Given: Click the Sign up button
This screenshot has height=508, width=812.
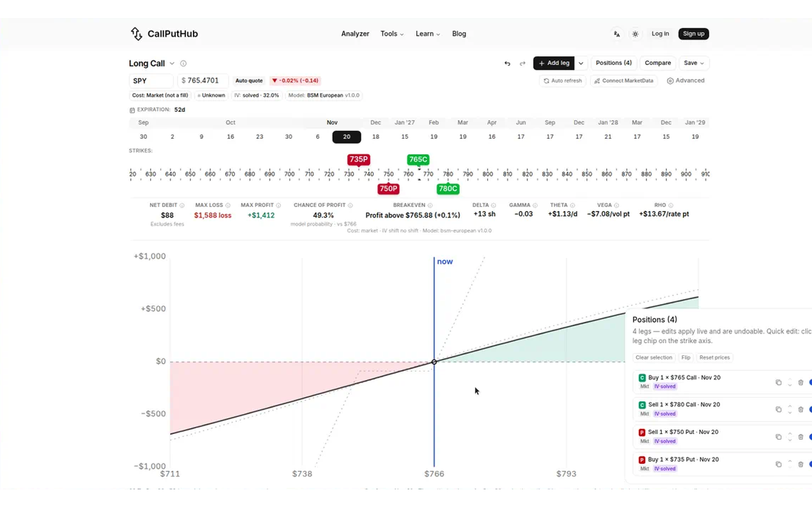Looking at the screenshot, I should (x=694, y=34).
